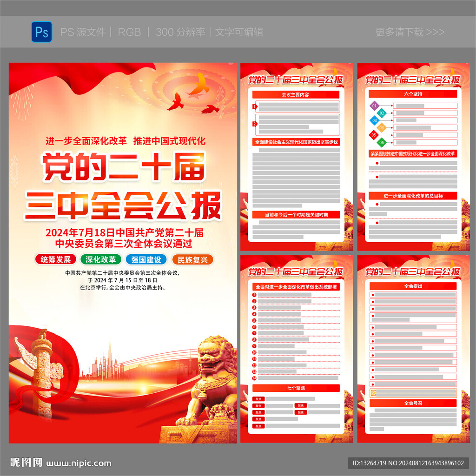Click the 全会提出 section header
Image resolution: width=476 pixels, height=476 pixels.
coord(413,286)
